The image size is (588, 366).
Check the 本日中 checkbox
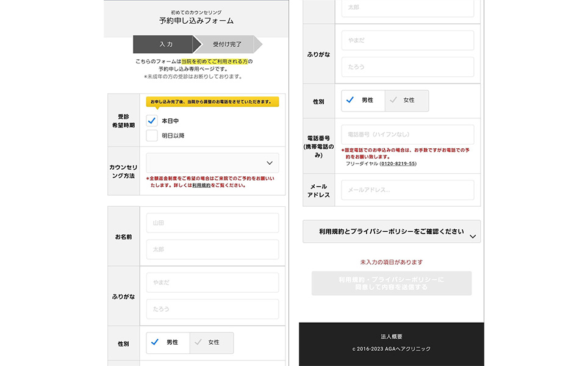(152, 121)
